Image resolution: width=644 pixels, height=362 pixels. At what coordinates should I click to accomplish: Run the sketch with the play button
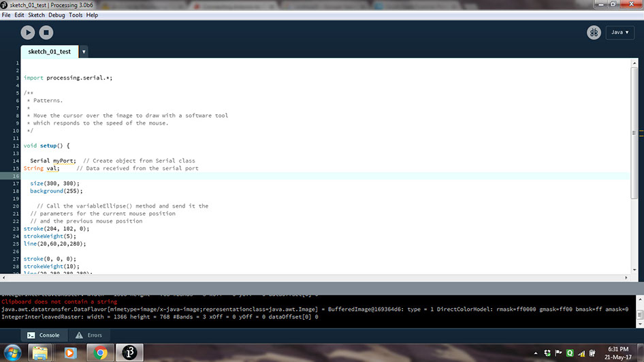coord(28,33)
